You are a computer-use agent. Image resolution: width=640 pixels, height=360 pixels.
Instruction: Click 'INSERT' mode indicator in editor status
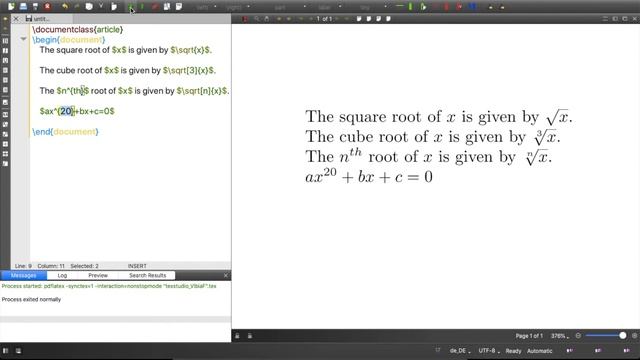[x=137, y=266]
